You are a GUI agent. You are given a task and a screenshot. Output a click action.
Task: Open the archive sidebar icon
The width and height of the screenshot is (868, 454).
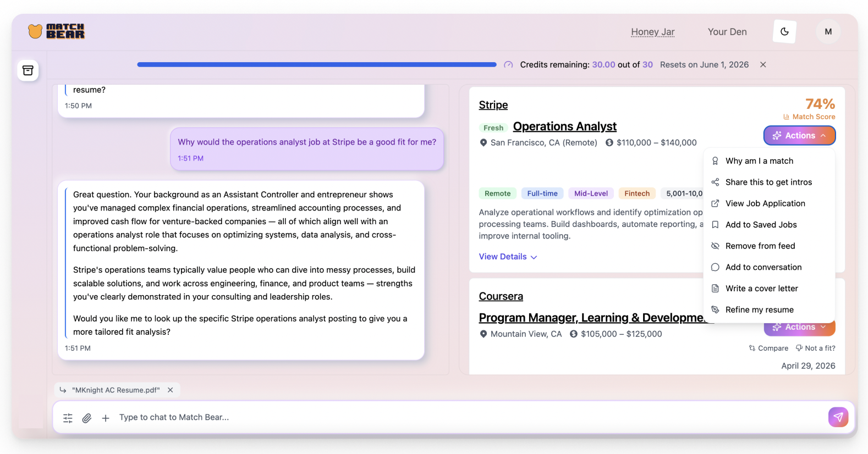coord(28,70)
